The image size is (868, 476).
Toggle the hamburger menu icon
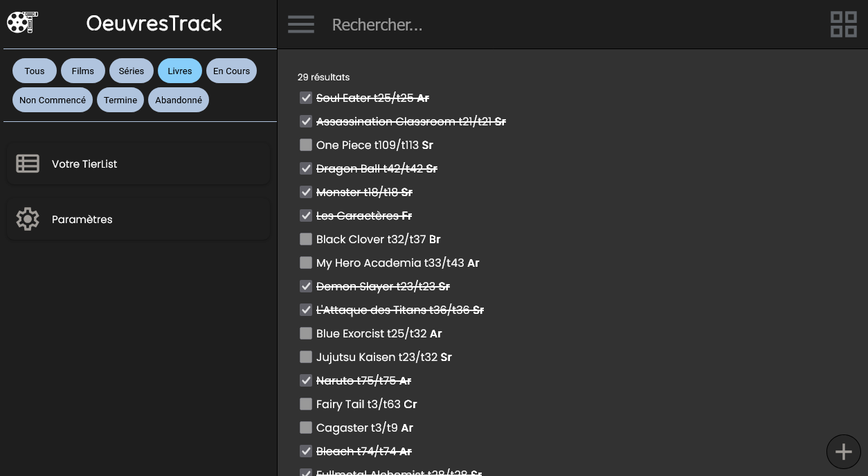tap(301, 25)
